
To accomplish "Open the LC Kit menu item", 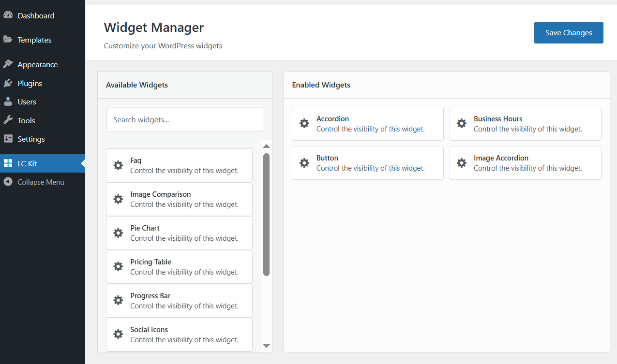I will click(x=27, y=163).
